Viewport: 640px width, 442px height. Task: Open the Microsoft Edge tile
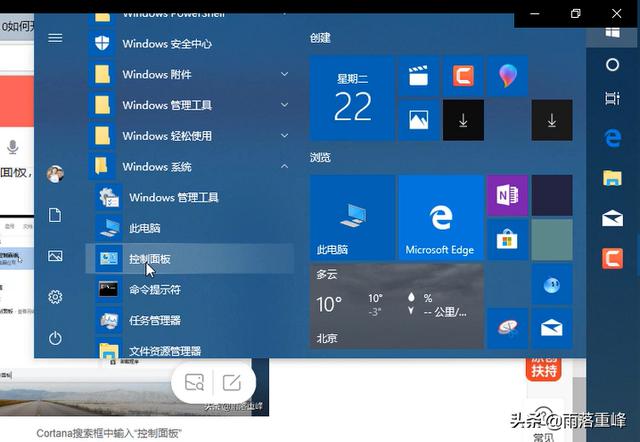[441, 218]
